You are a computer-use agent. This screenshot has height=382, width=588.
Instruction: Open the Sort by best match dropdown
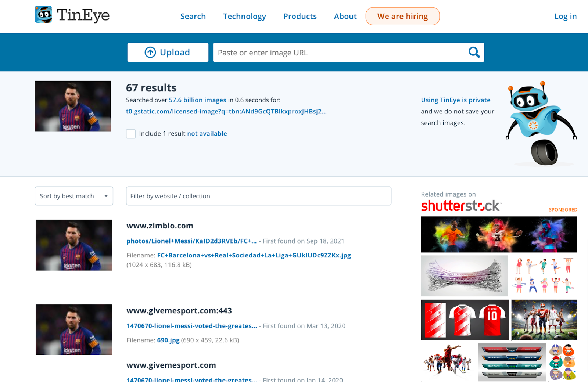(73, 196)
